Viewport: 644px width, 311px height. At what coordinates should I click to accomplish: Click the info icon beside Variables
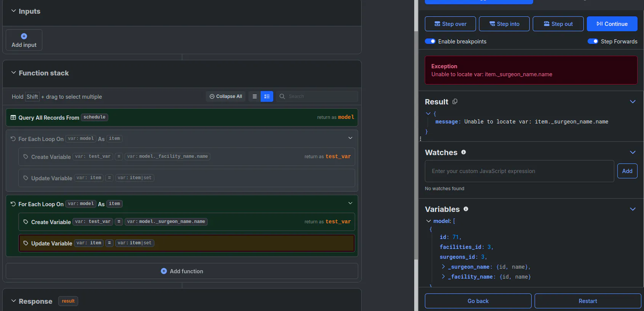[x=466, y=209]
